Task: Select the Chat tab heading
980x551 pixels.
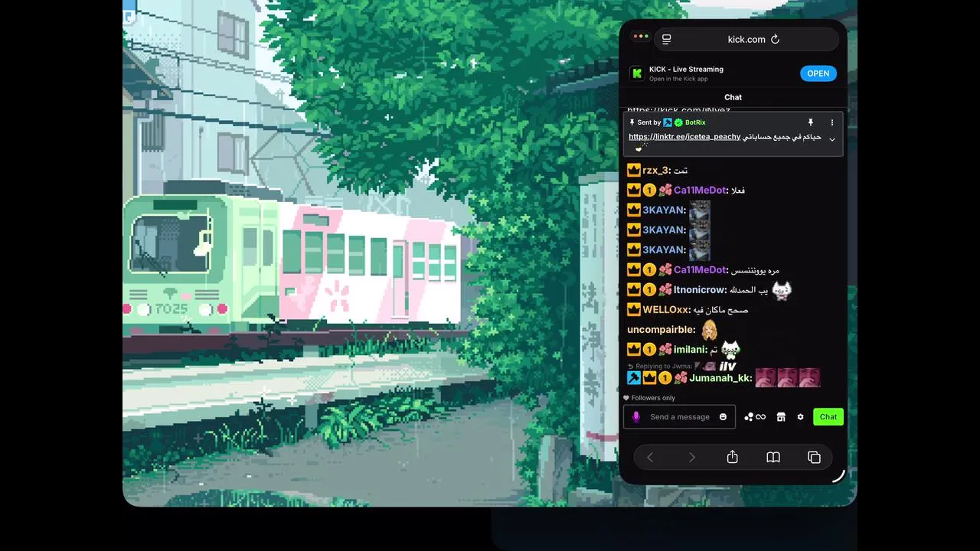Action: 733,97
